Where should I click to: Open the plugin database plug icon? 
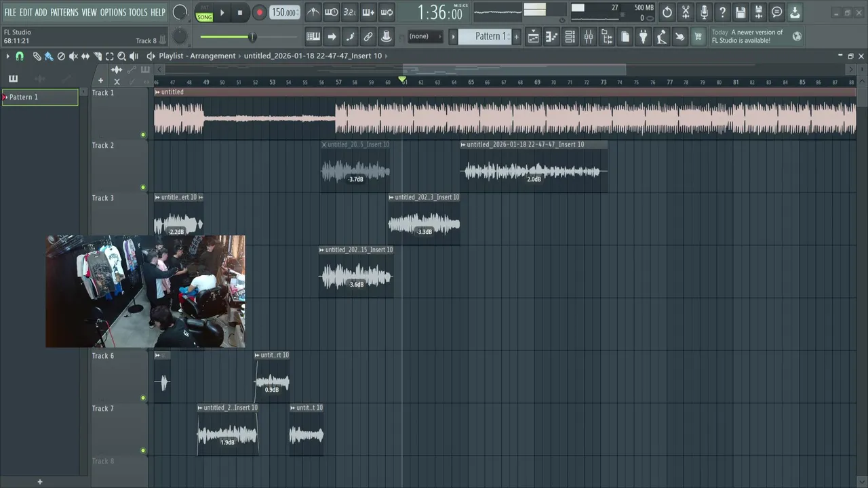[x=643, y=37]
